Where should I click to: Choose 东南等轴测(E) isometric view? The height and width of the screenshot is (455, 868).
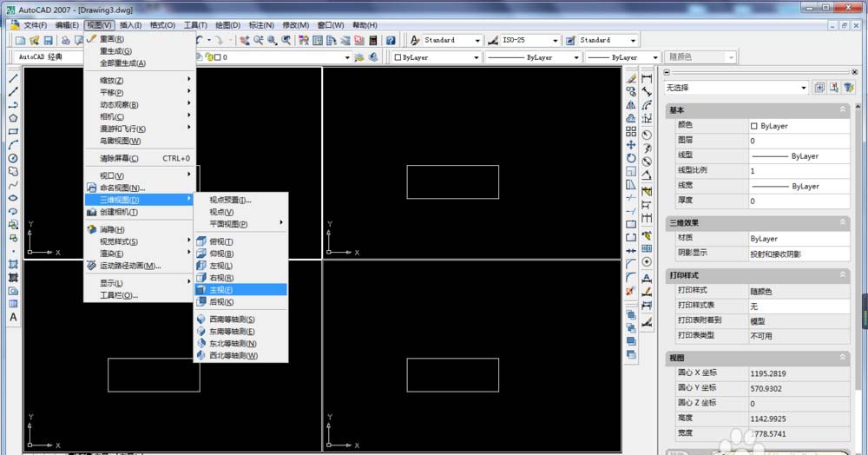(240, 332)
